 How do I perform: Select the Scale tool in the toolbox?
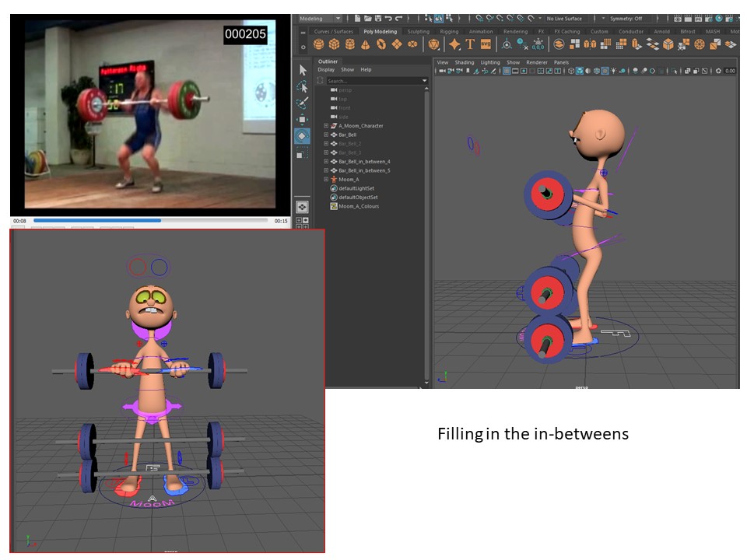(300, 152)
